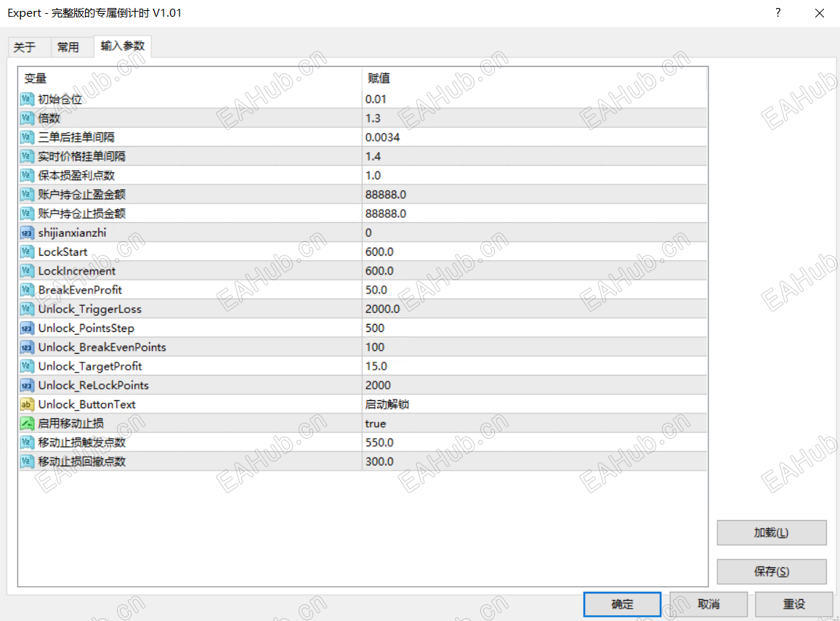
Task: Click the variable name shijianxianzhi
Action: coord(73,233)
